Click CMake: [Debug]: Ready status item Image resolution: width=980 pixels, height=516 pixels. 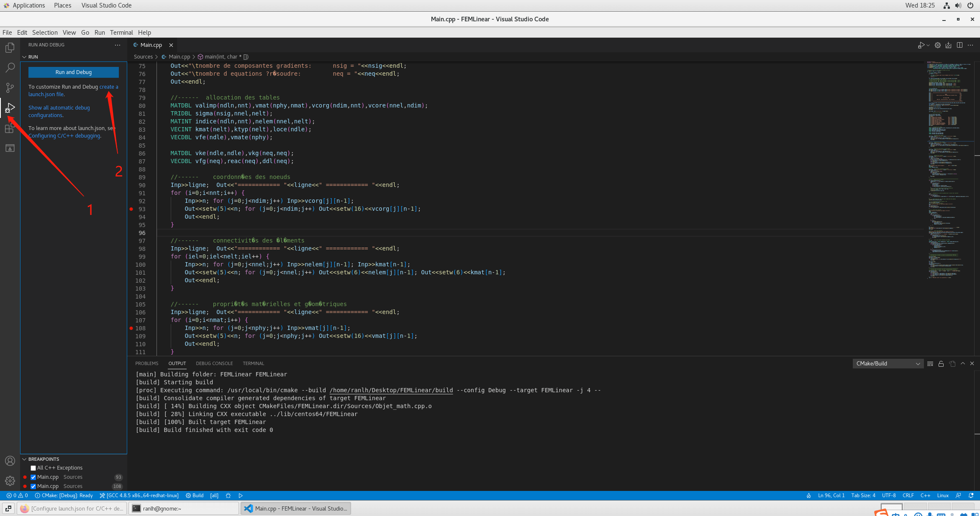64,496
